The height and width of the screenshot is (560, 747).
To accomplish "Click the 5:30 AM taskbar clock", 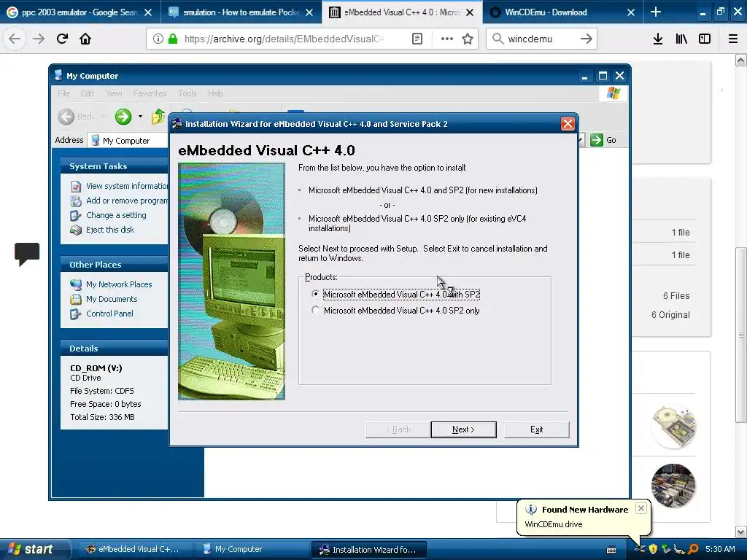I will click(x=720, y=549).
